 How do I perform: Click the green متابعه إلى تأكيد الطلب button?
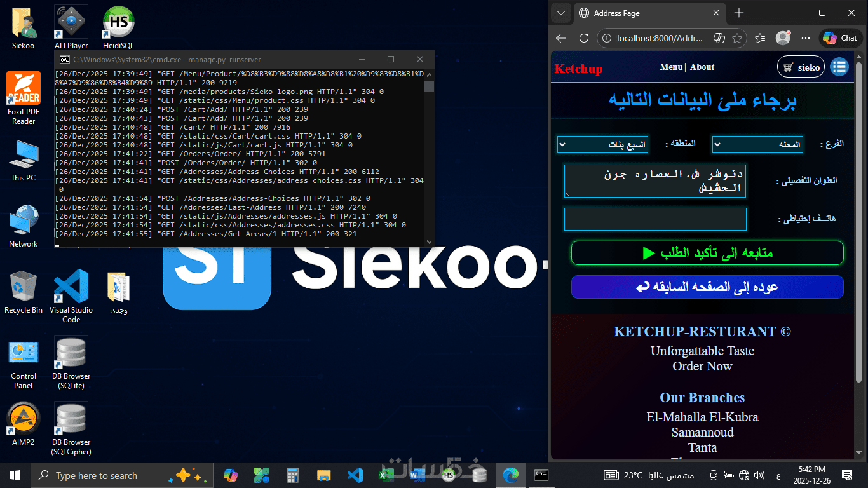[x=707, y=253]
